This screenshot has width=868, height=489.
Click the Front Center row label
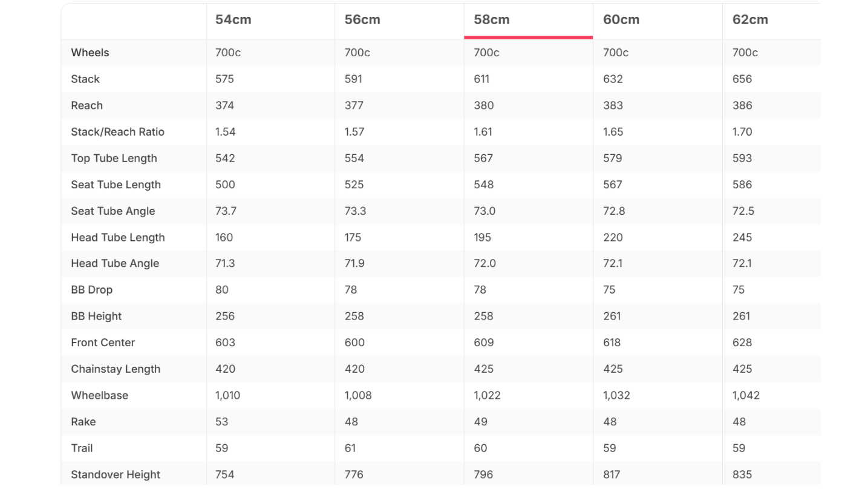pos(103,343)
